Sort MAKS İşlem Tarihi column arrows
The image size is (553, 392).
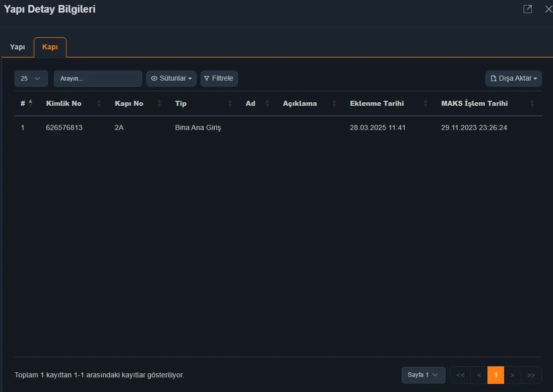click(x=532, y=103)
